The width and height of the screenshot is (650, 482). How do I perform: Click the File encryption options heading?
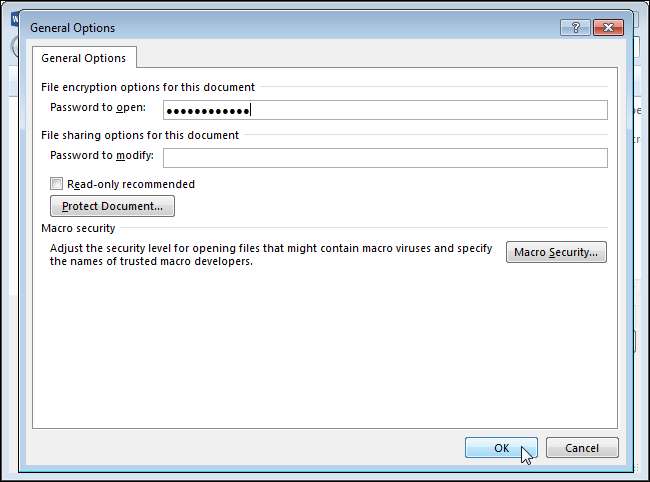pos(148,87)
